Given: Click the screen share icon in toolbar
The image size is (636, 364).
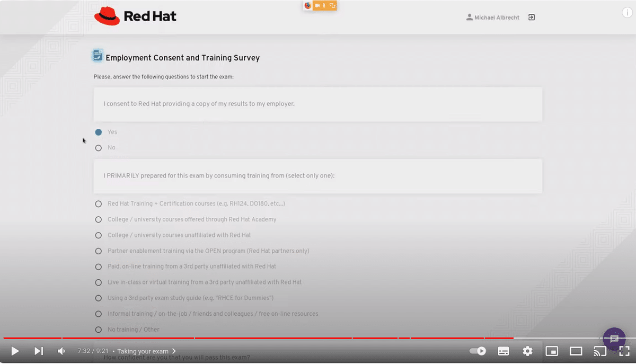Looking at the screenshot, I should tap(332, 5).
